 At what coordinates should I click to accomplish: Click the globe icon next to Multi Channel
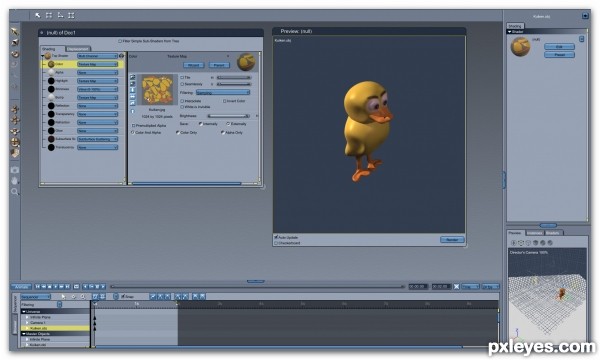pos(122,56)
